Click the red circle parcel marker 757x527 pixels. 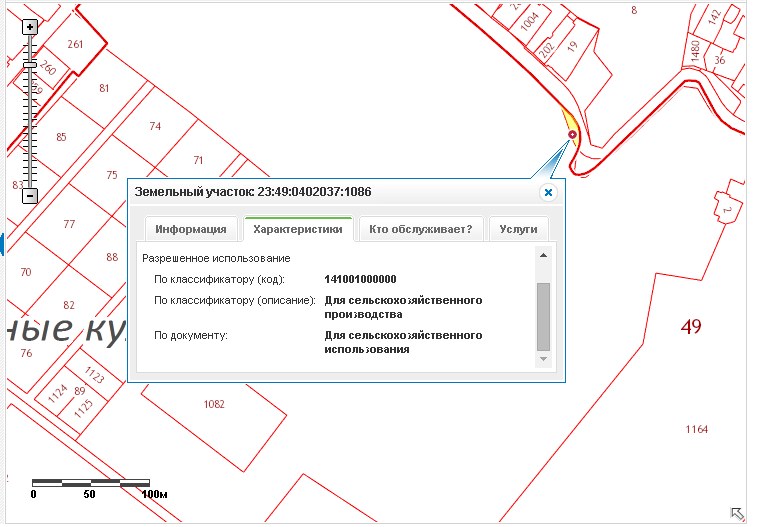pyautogui.click(x=572, y=135)
